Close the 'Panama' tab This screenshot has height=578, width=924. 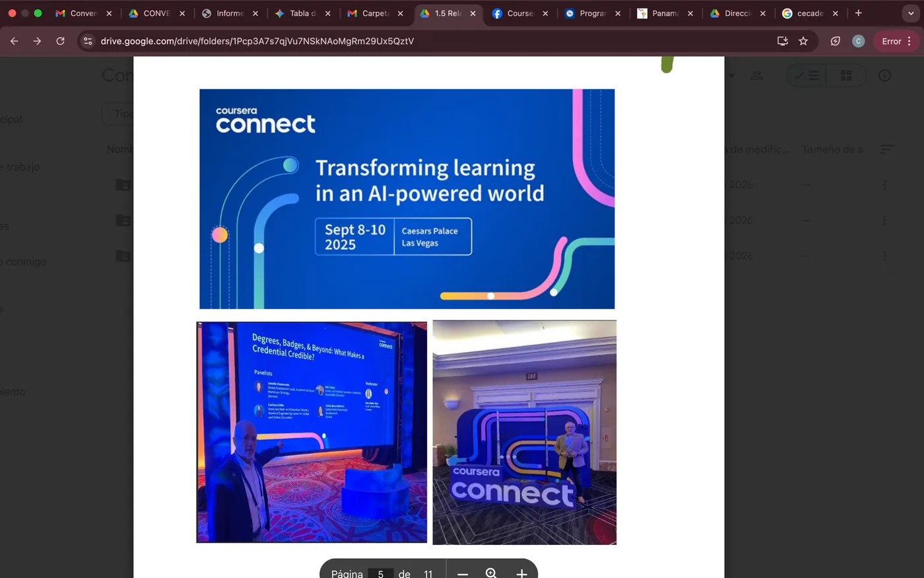[x=690, y=13]
